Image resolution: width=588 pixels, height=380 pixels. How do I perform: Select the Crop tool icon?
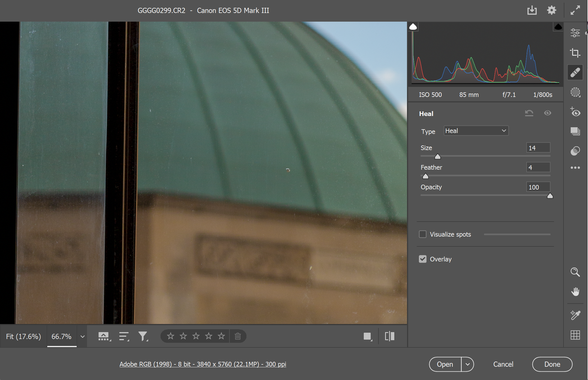click(575, 53)
